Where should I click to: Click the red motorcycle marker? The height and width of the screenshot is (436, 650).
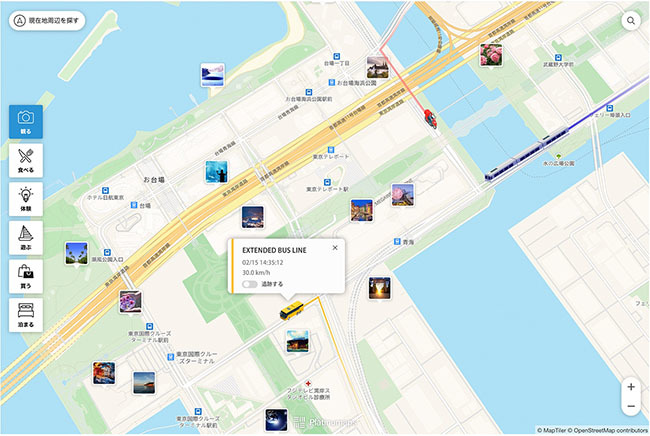click(431, 119)
